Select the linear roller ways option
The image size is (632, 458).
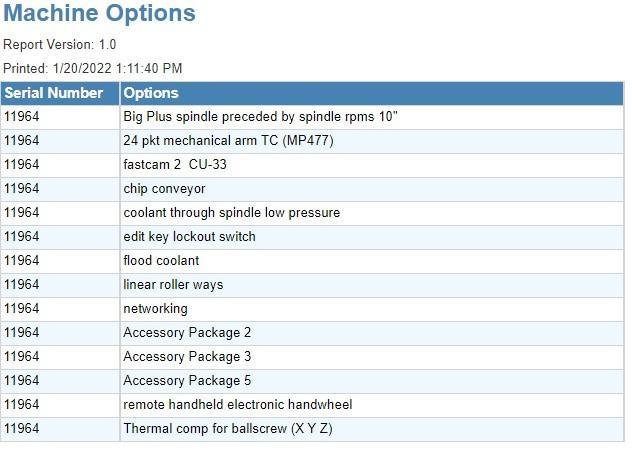[x=173, y=285]
